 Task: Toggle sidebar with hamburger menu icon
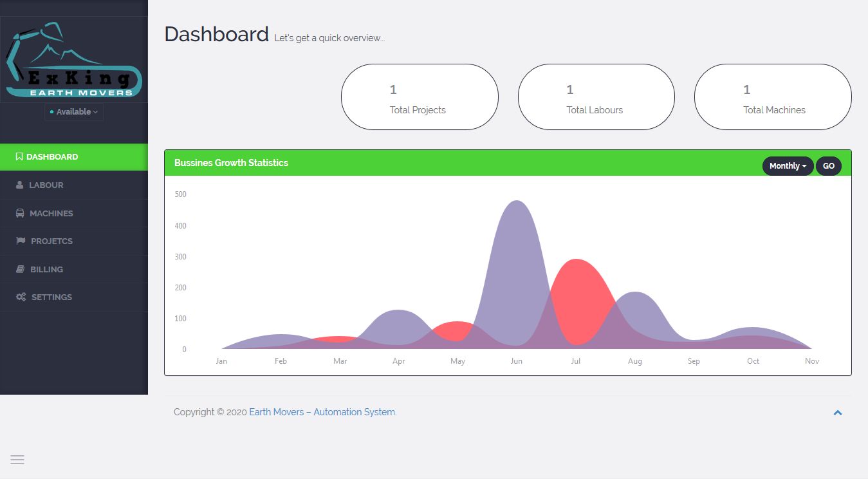pyautogui.click(x=17, y=460)
